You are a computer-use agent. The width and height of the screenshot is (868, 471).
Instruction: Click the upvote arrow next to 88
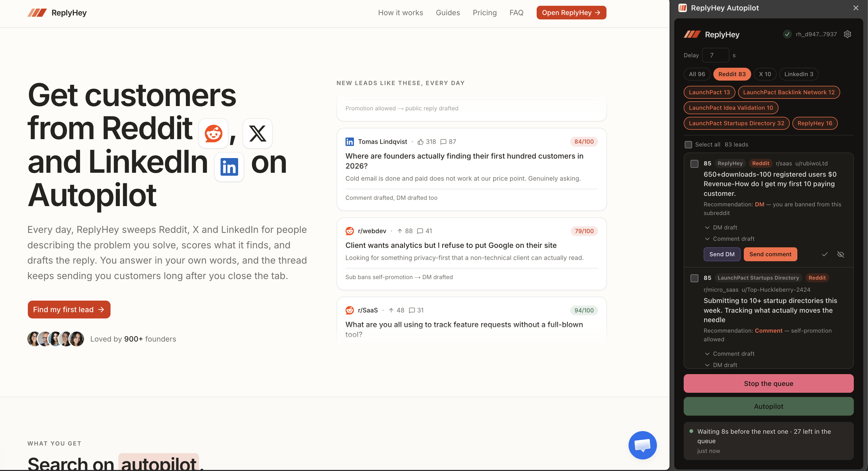coord(400,231)
